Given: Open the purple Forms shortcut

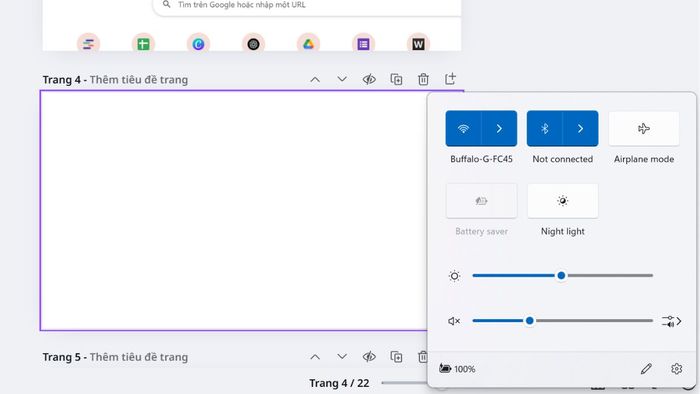Looking at the screenshot, I should tap(363, 44).
